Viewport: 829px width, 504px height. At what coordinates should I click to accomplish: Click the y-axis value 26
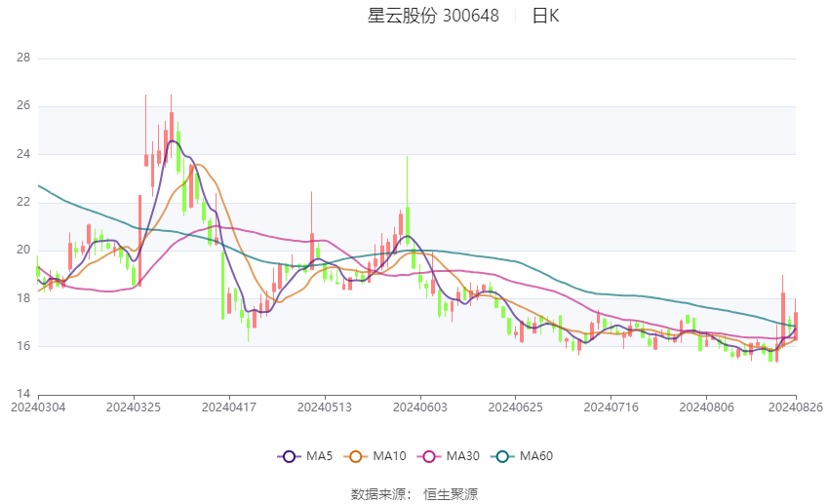(23, 105)
